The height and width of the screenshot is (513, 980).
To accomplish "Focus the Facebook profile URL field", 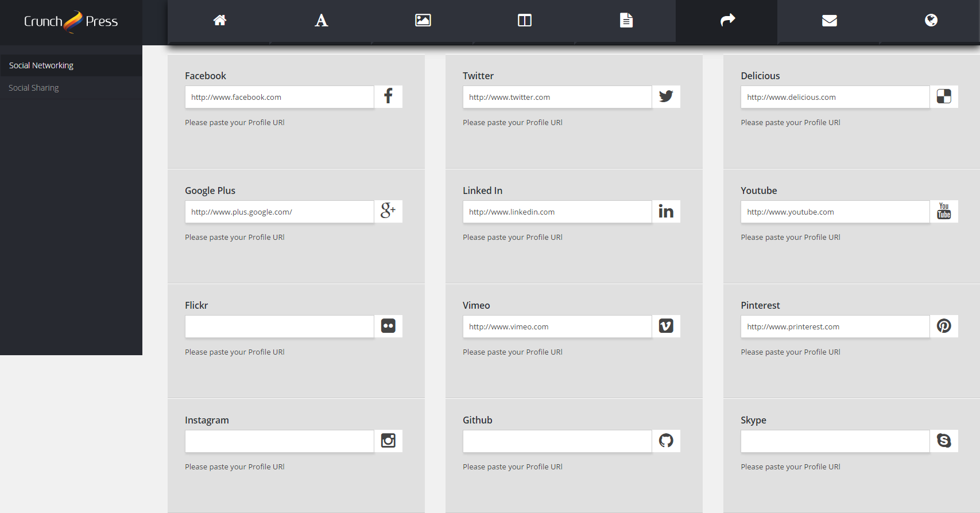I will pos(280,97).
